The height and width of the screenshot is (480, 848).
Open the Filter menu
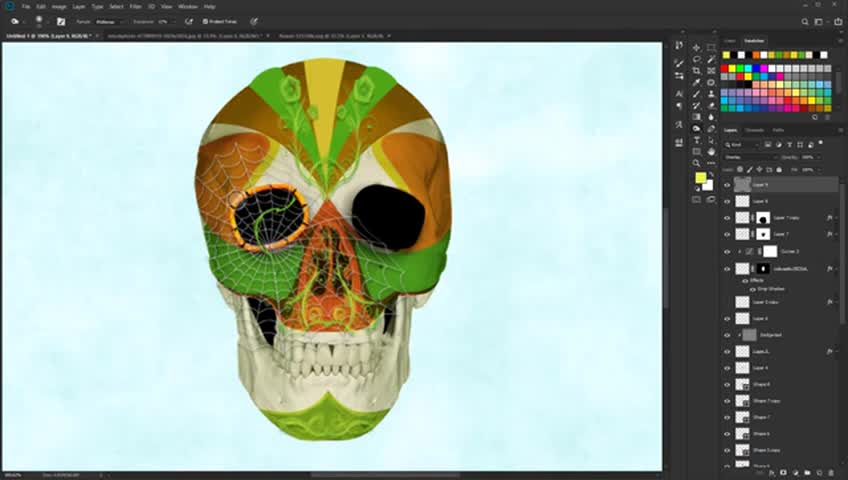pos(135,6)
